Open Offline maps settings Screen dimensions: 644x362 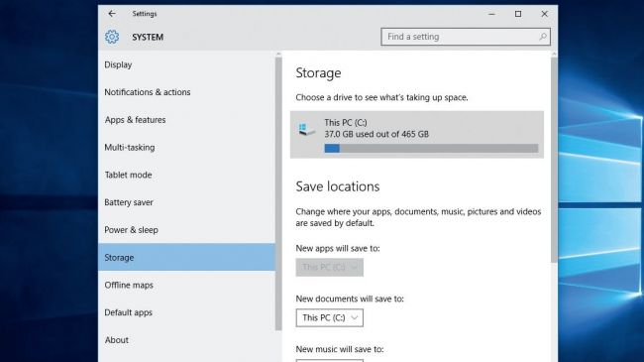[x=186, y=285]
